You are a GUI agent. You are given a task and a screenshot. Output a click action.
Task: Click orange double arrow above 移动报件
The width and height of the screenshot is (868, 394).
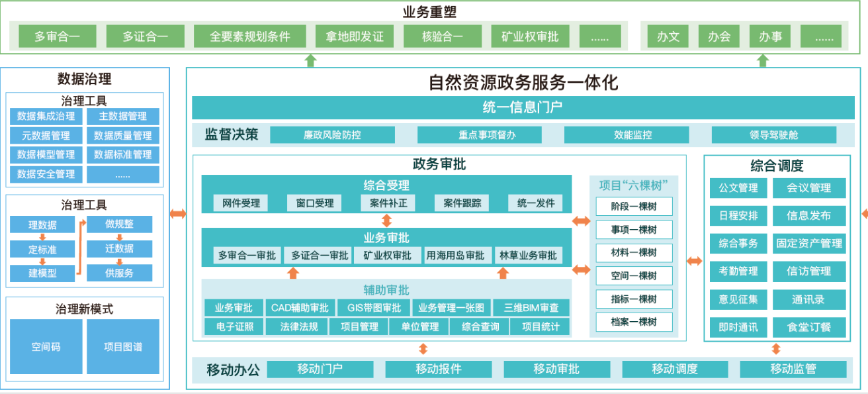[423, 349]
